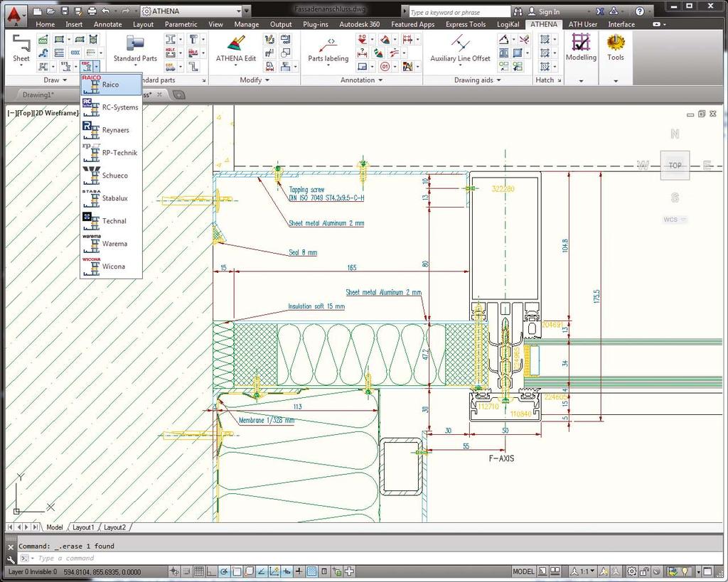The image size is (728, 582).
Task: Click the Tools gear icon
Action: pos(616,42)
